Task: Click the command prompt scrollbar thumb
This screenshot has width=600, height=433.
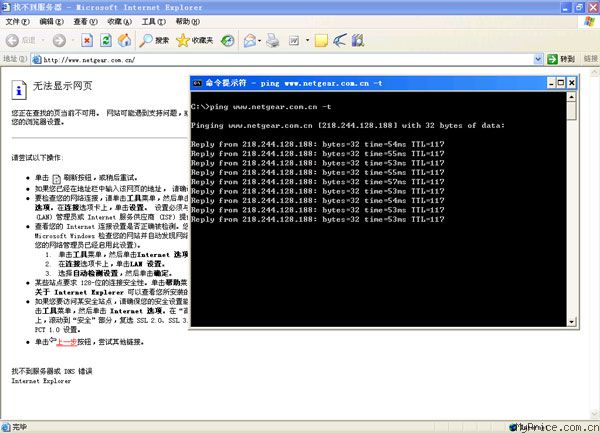Action: [x=571, y=111]
